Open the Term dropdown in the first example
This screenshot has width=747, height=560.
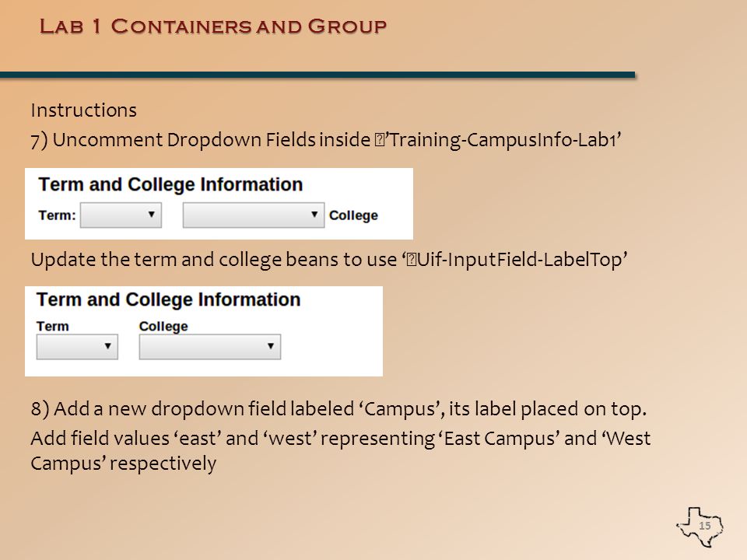pyautogui.click(x=121, y=215)
